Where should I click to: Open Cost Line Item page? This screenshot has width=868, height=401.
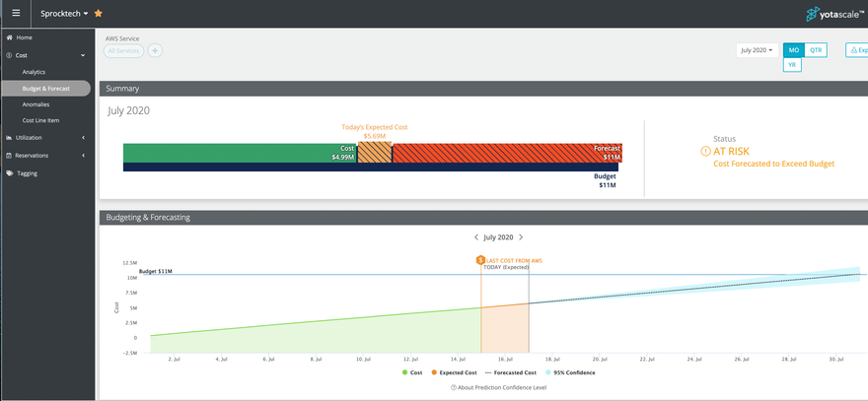[41, 120]
